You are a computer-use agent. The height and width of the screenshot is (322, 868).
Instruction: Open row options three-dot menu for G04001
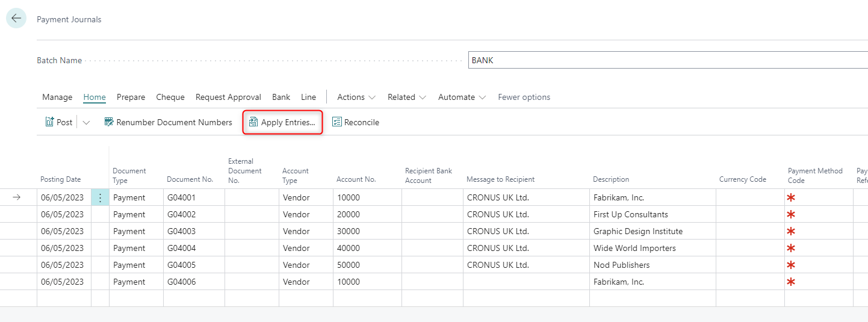tap(100, 197)
